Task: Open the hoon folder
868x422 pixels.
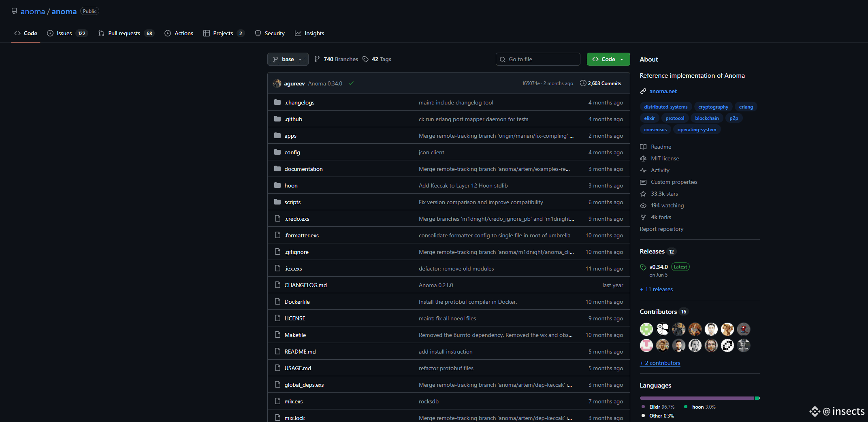Action: [x=291, y=185]
